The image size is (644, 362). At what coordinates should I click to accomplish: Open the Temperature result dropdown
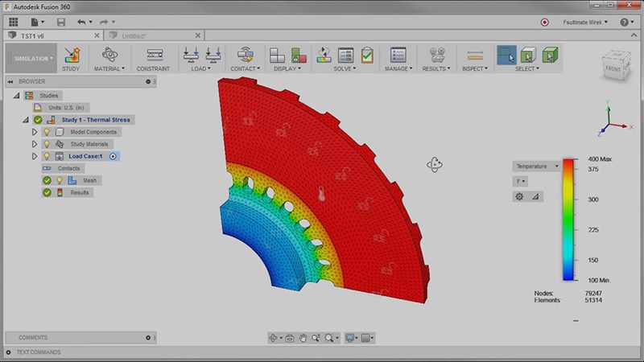coord(536,167)
